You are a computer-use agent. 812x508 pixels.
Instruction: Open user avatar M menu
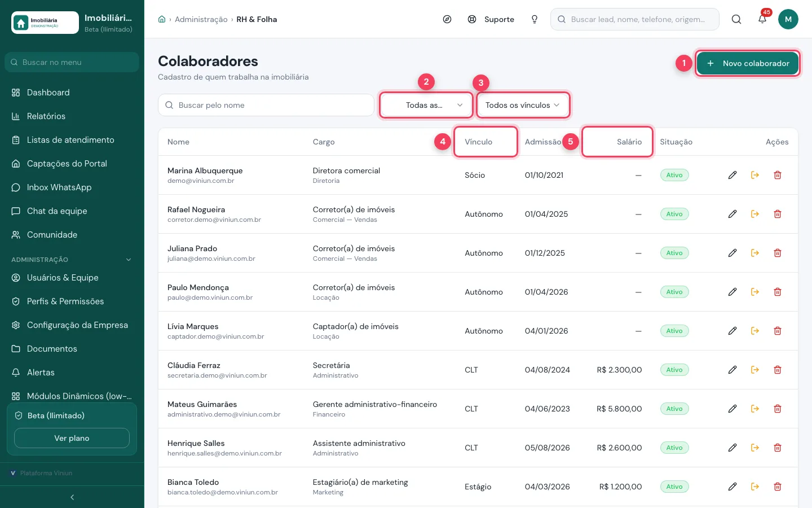pos(788,19)
